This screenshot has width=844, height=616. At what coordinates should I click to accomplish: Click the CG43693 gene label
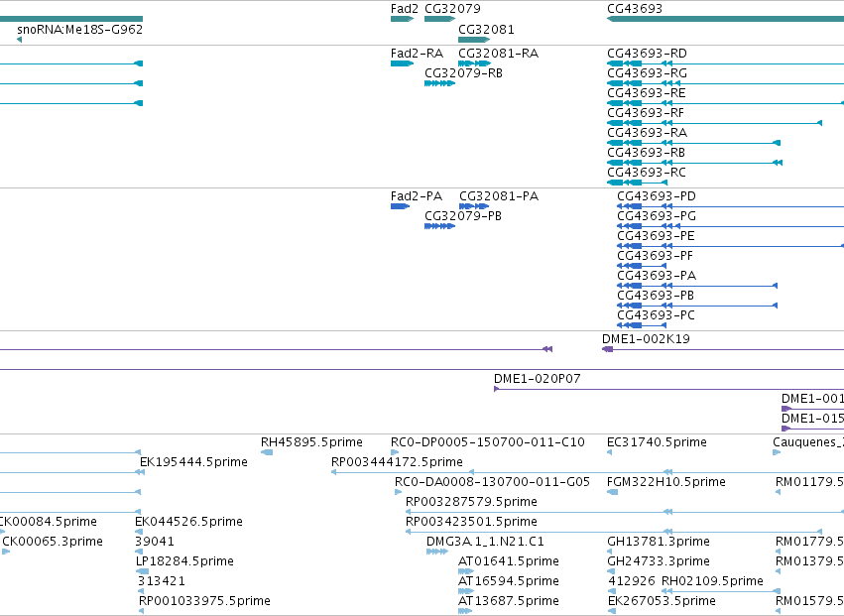635,9
